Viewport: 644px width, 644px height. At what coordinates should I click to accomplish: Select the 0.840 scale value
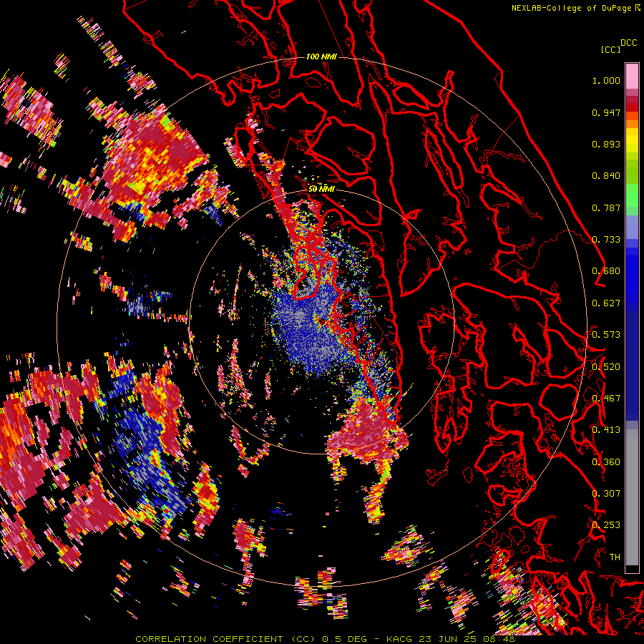606,176
